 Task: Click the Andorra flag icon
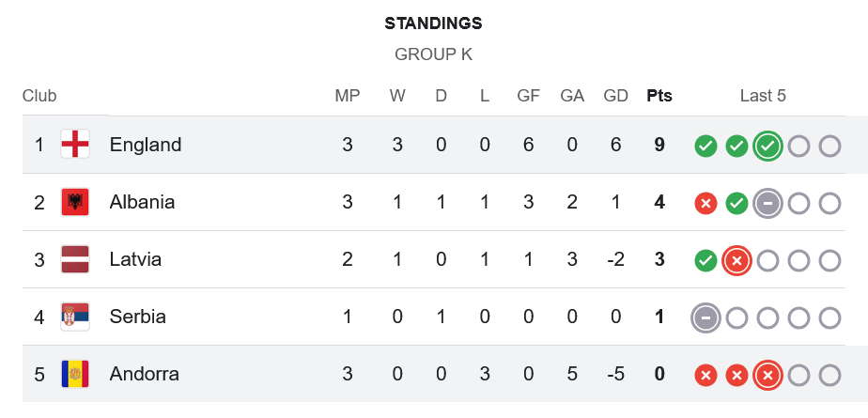(x=75, y=374)
